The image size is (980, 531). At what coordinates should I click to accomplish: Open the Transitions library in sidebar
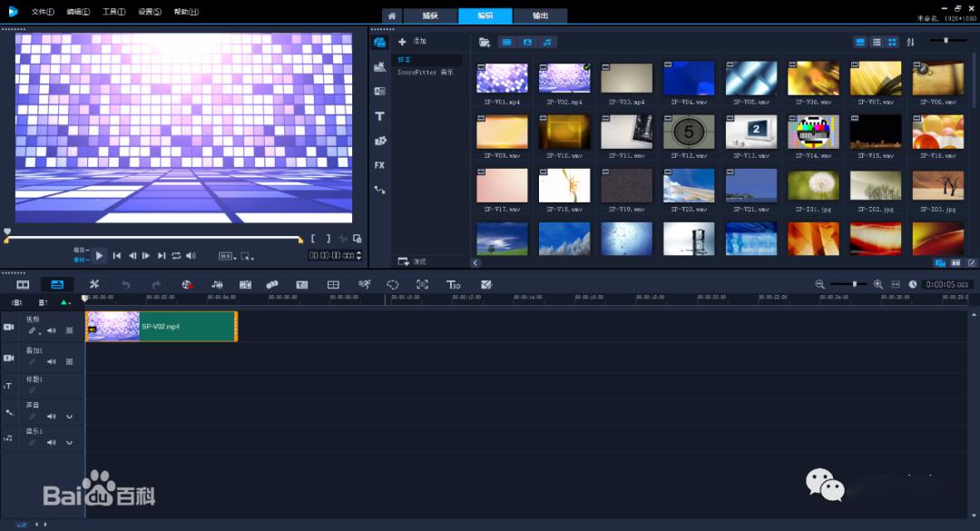click(379, 92)
